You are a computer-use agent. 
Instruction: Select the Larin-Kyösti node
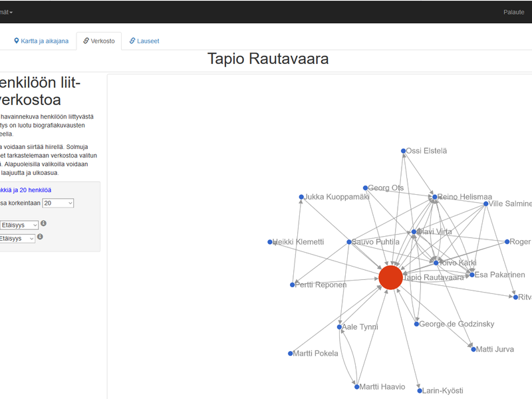tap(420, 390)
